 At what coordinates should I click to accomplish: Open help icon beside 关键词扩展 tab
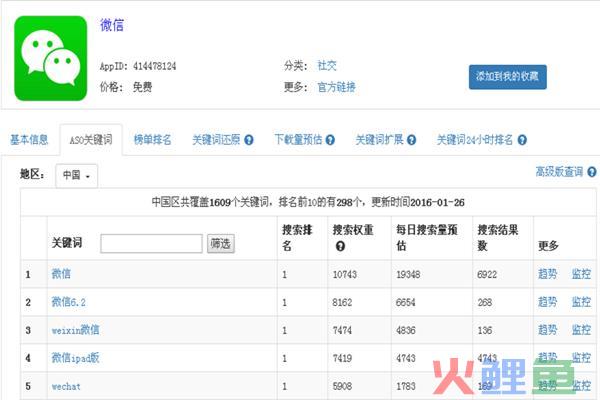pyautogui.click(x=411, y=140)
